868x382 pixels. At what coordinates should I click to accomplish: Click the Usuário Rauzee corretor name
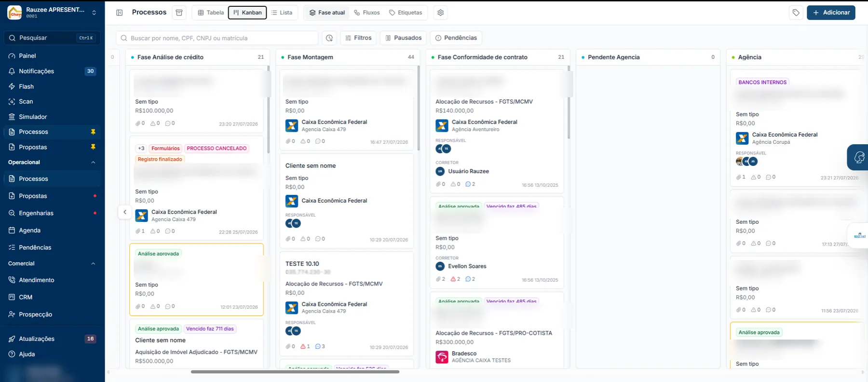pyautogui.click(x=468, y=171)
